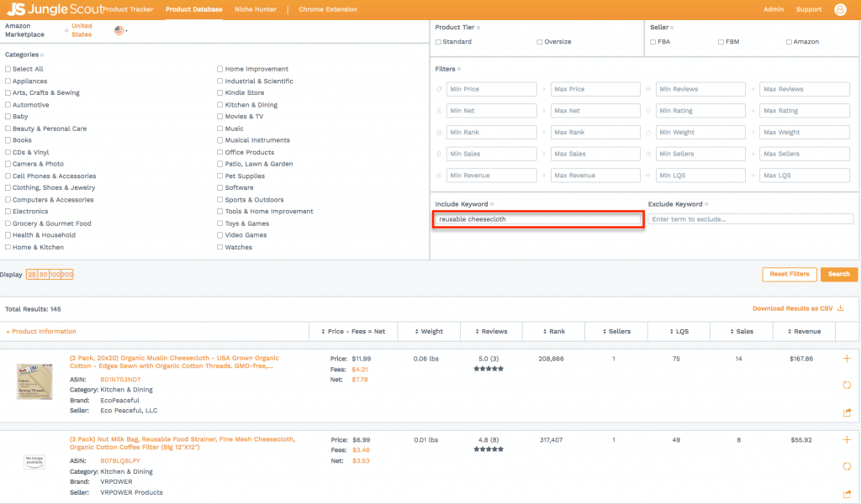
Task: Open the Admin menu
Action: (x=774, y=9)
